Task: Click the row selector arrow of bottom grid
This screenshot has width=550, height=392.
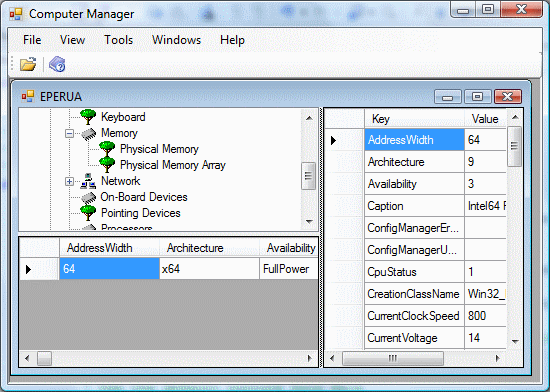Action: coord(39,269)
